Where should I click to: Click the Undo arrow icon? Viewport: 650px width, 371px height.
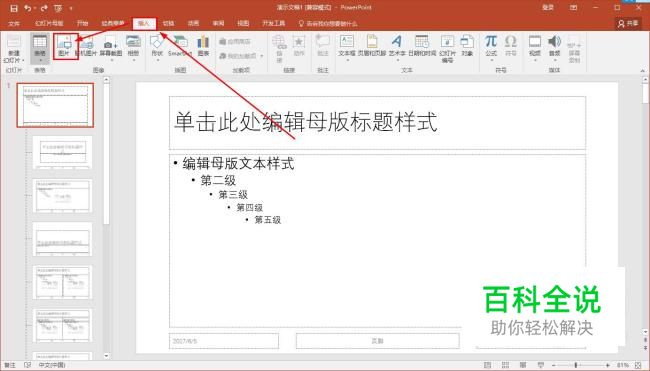click(x=27, y=8)
